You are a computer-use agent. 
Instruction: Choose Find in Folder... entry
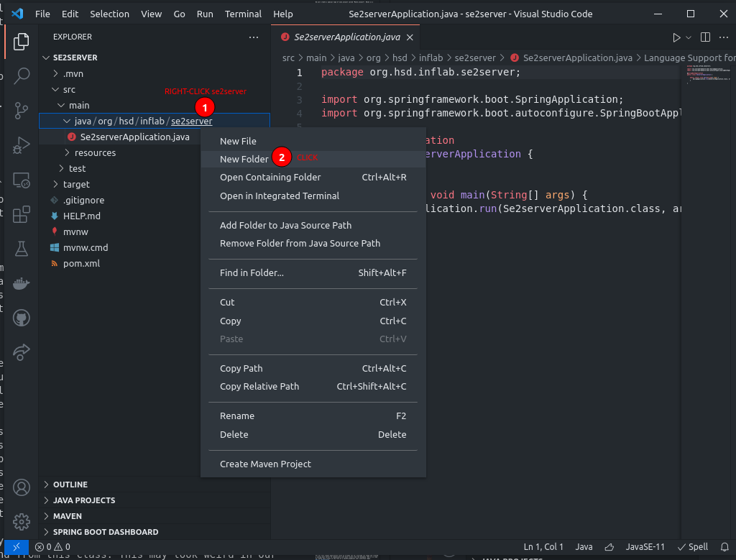(x=313, y=272)
